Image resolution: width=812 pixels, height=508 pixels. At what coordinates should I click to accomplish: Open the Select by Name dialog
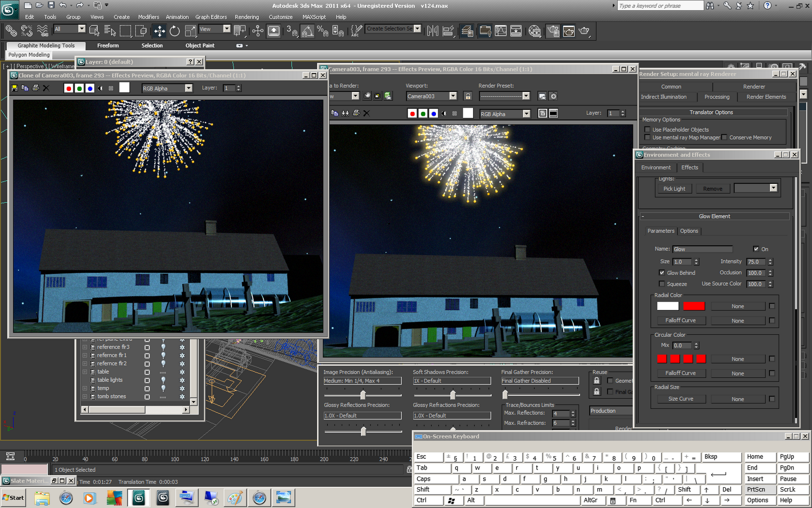(110, 31)
